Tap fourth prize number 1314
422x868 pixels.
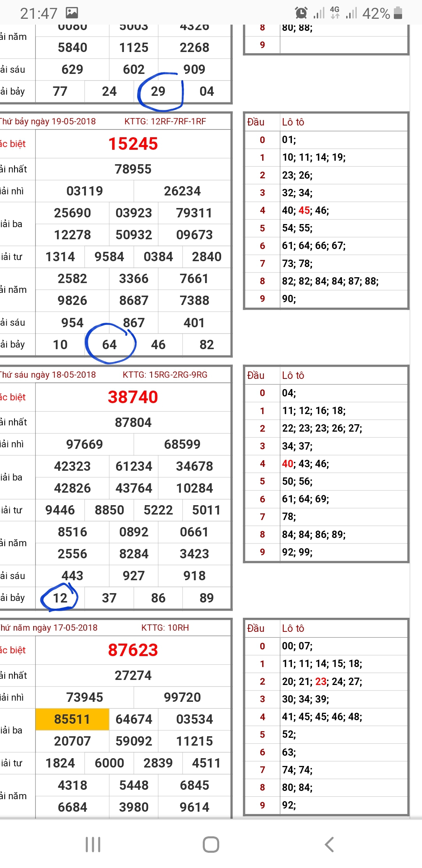point(60,257)
